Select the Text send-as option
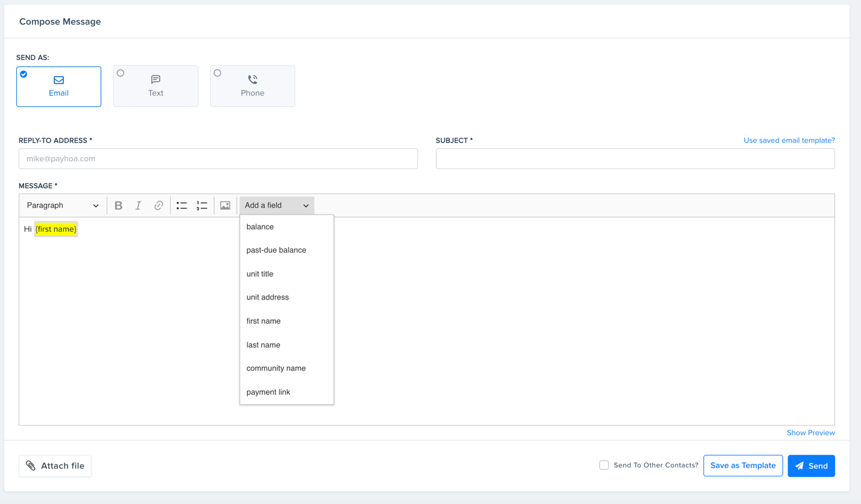 156,86
